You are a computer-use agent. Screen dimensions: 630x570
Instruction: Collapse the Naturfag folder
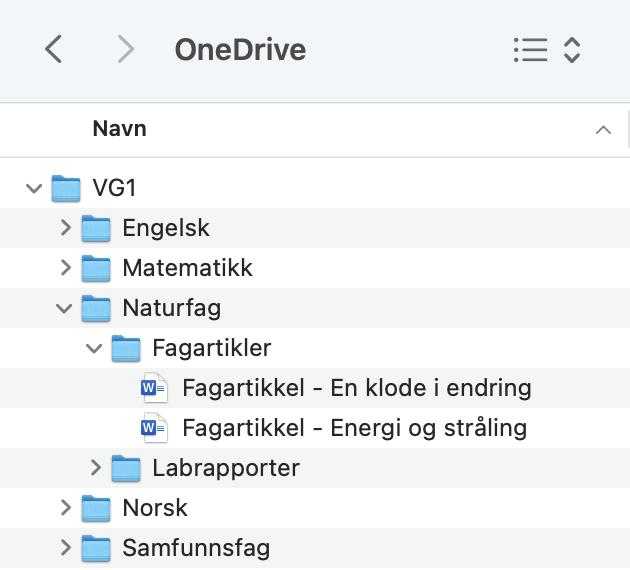pos(65,308)
